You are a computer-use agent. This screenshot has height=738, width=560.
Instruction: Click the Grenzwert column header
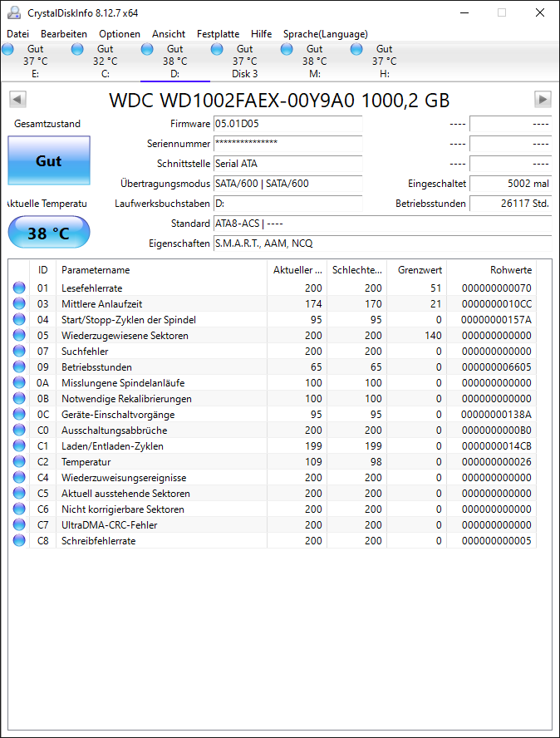pos(417,270)
